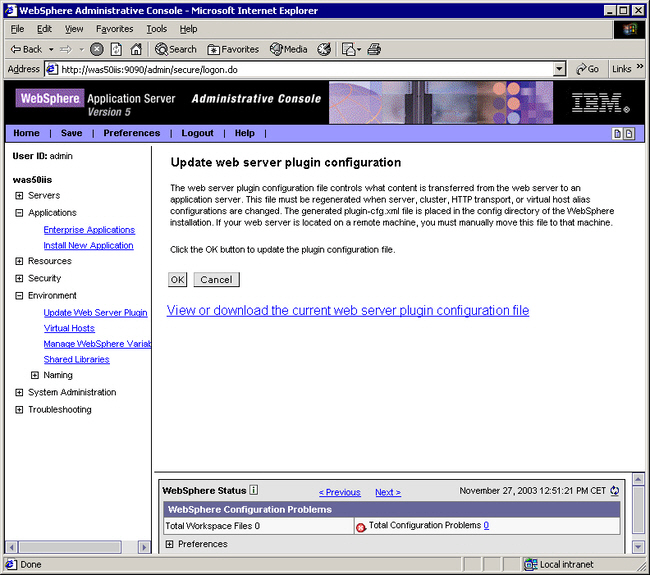Click the OK button to update plugin
Viewport: 650px width, 575px height.
point(177,280)
